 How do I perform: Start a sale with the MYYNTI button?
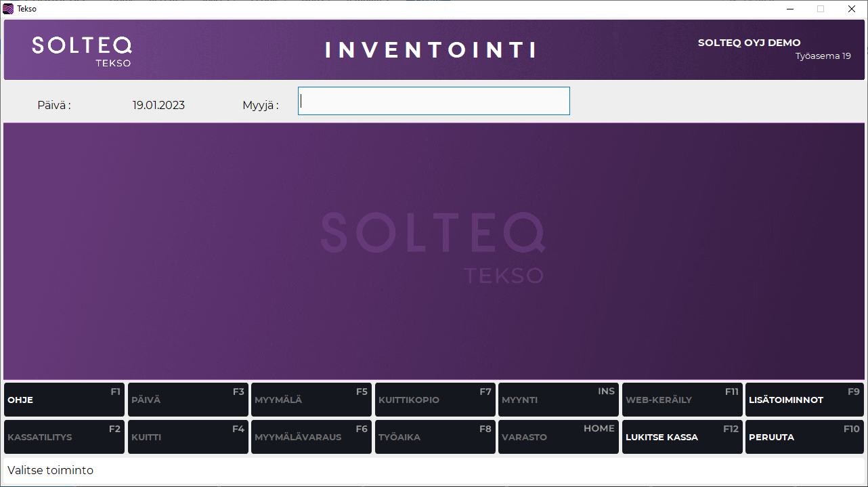pos(559,400)
